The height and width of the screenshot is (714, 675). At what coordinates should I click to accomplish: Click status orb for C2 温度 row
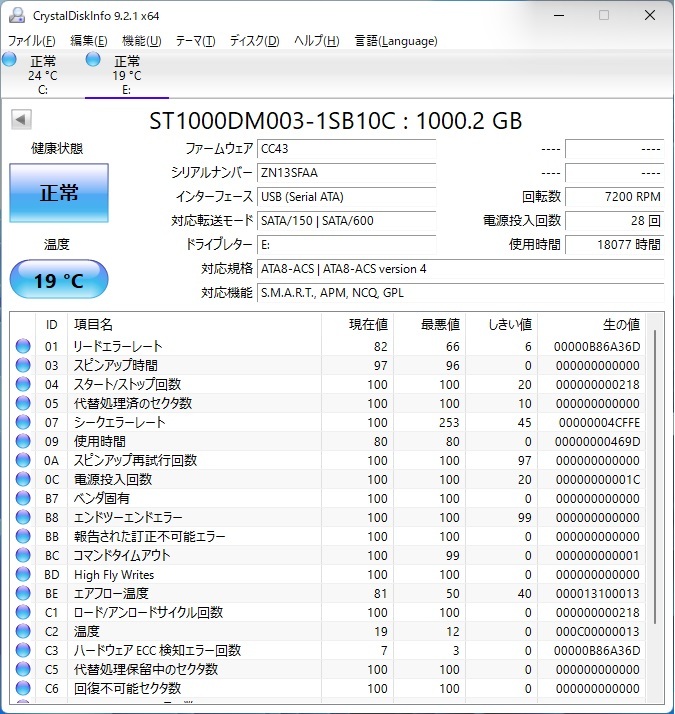coord(23,631)
